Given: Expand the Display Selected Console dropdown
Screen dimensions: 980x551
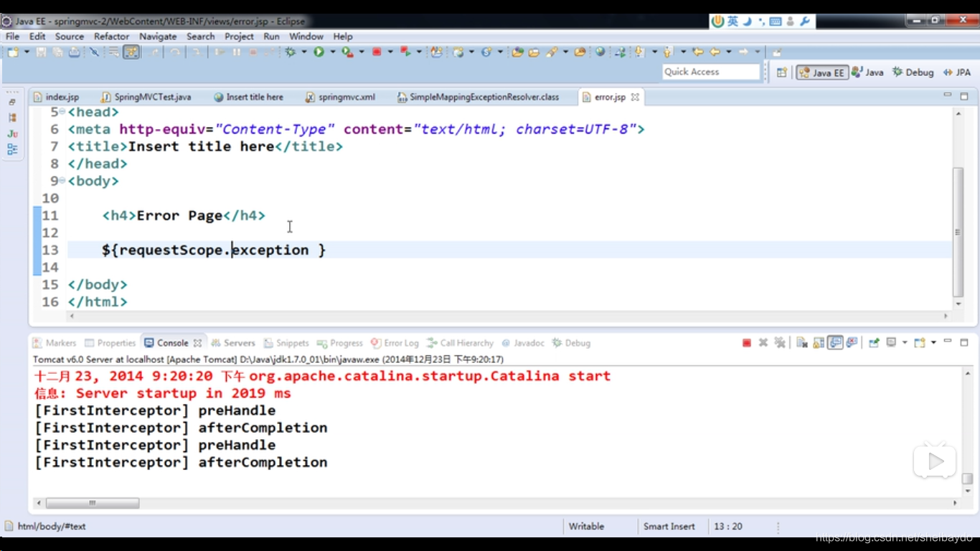Looking at the screenshot, I should (x=904, y=343).
